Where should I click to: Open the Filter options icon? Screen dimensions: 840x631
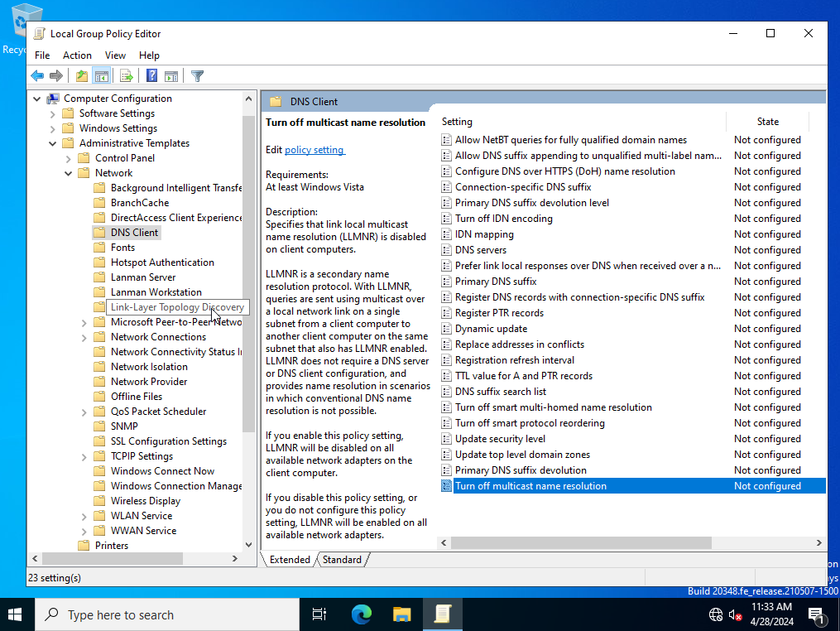coord(197,75)
